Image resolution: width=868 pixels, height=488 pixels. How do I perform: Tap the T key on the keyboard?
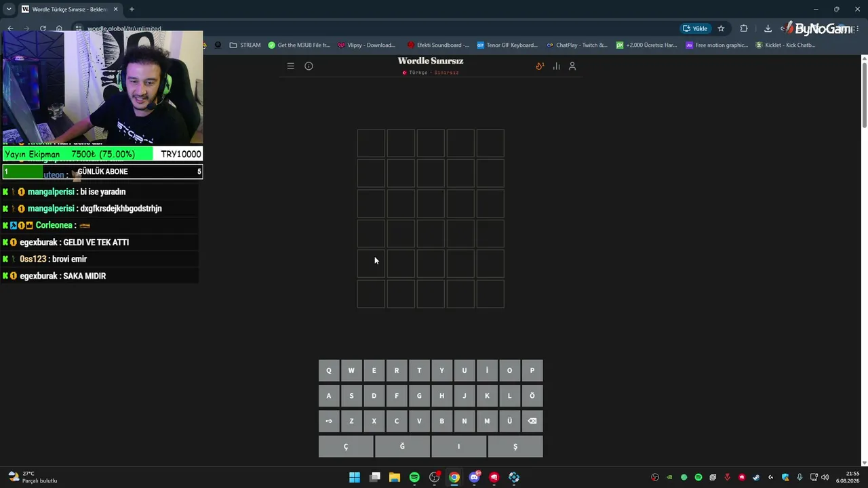click(419, 371)
